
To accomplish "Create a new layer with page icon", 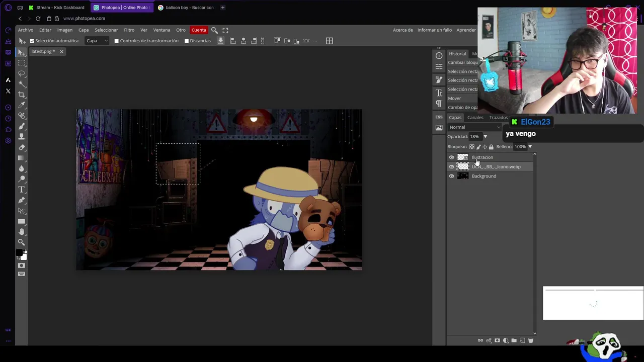I will pyautogui.click(x=522, y=340).
